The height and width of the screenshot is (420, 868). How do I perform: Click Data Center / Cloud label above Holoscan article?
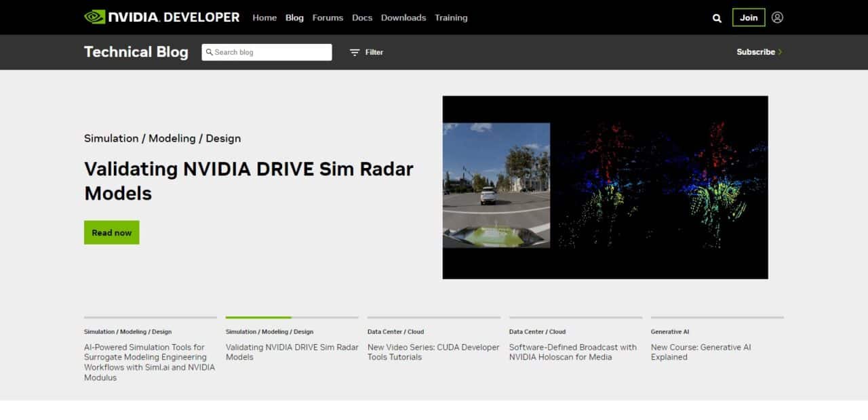coord(537,332)
